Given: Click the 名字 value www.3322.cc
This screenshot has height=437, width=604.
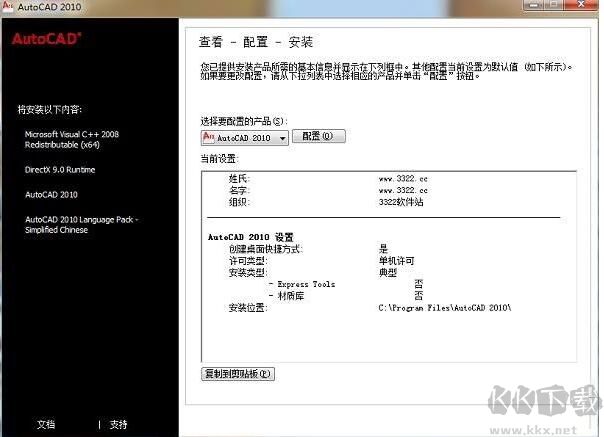Looking at the screenshot, I should pyautogui.click(x=403, y=190).
